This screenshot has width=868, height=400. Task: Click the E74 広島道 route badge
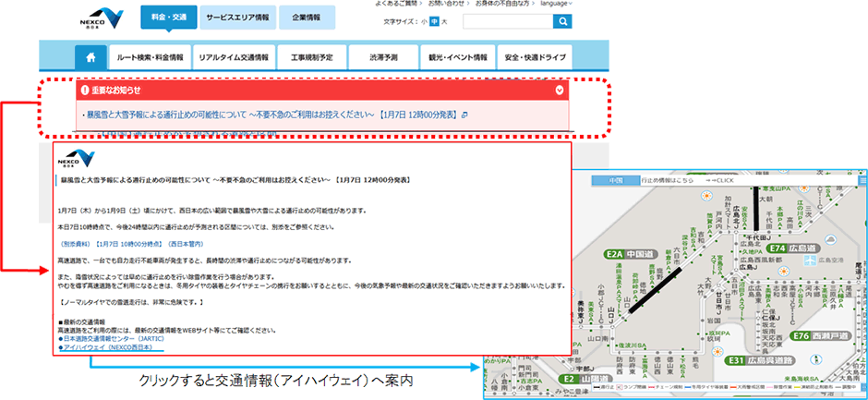(x=793, y=248)
